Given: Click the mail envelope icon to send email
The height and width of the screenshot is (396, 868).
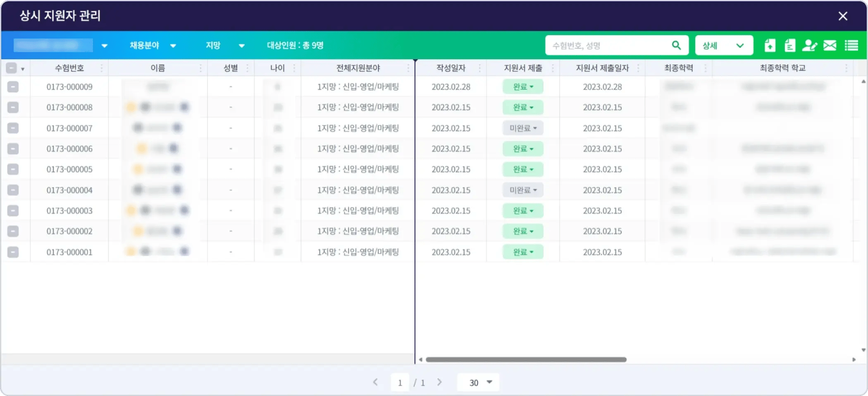Looking at the screenshot, I should (x=830, y=45).
